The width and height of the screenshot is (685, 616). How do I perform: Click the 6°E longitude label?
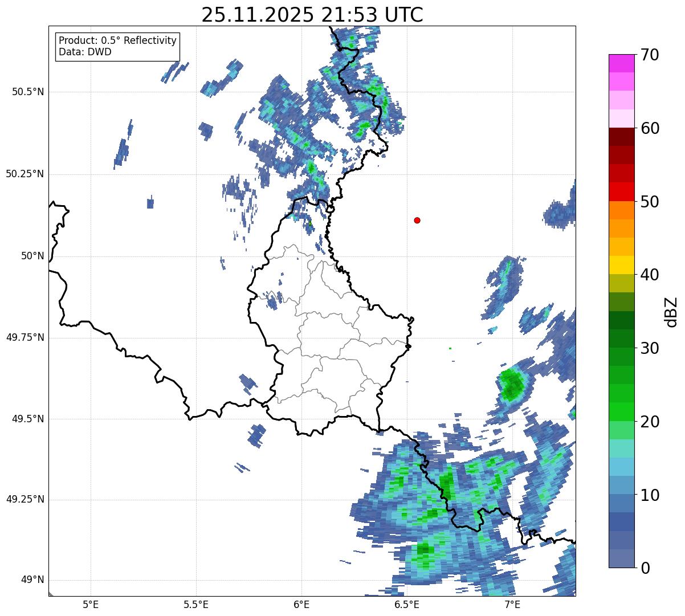301,605
